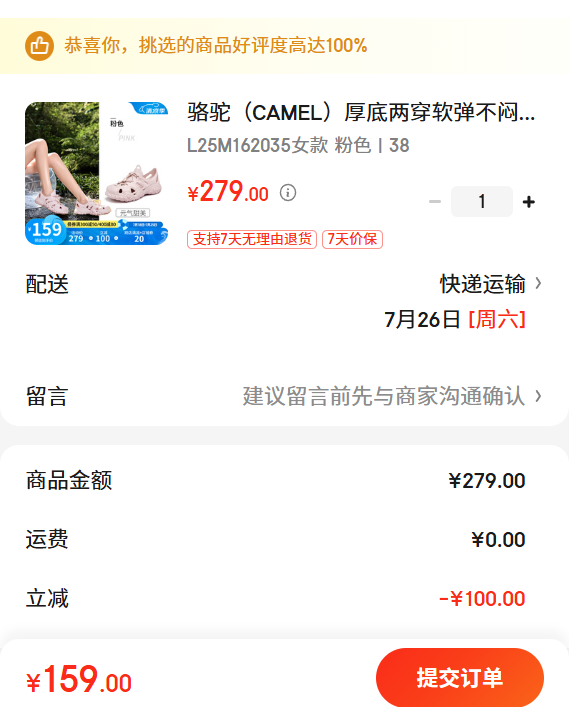
Task: Tap the 支持7天无理由退货 tag
Action: click(252, 239)
